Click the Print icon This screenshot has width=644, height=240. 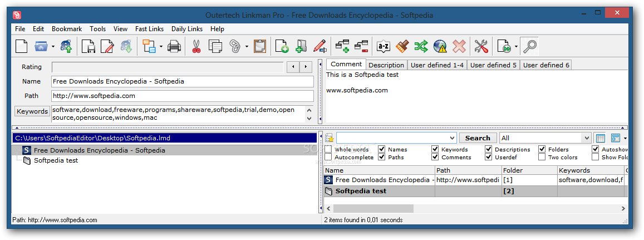coord(174,46)
